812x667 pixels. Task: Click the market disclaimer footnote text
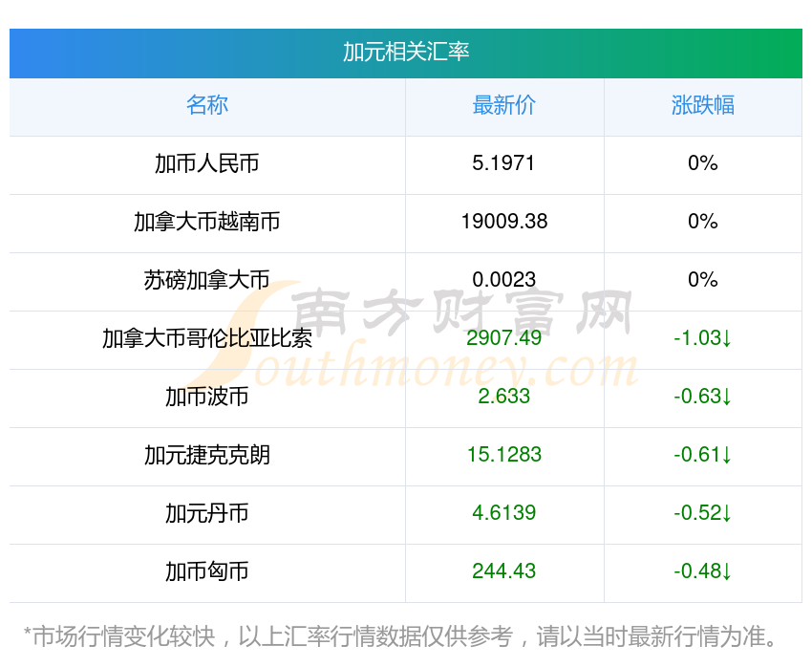(400, 636)
